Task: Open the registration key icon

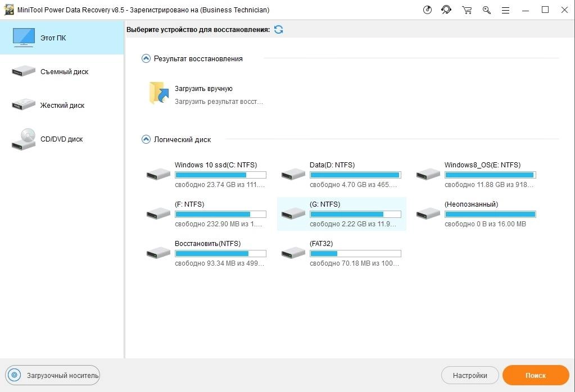Action: tap(487, 10)
